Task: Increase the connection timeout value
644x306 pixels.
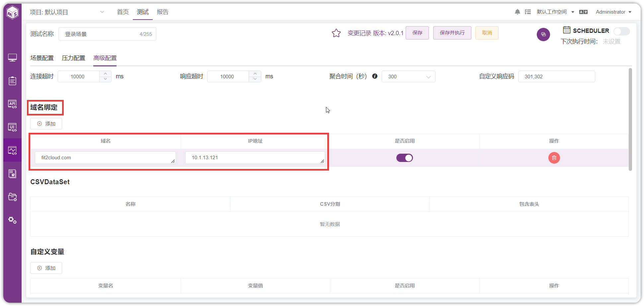Action: (105, 74)
